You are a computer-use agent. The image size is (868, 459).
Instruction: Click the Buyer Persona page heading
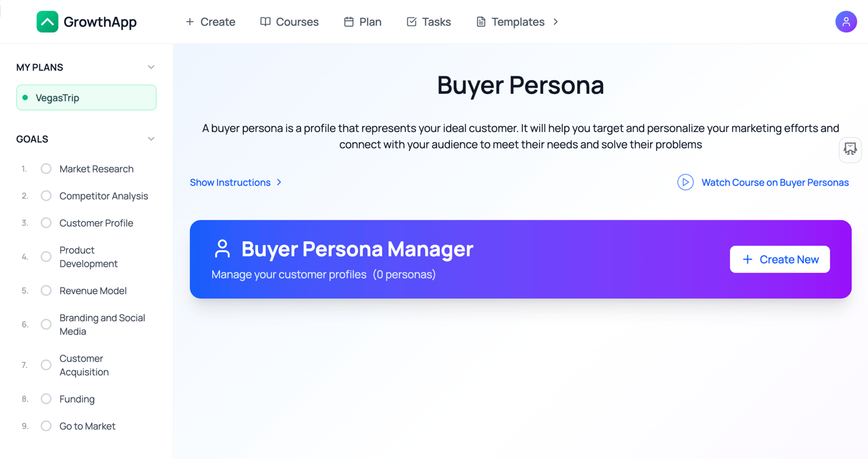pos(520,85)
